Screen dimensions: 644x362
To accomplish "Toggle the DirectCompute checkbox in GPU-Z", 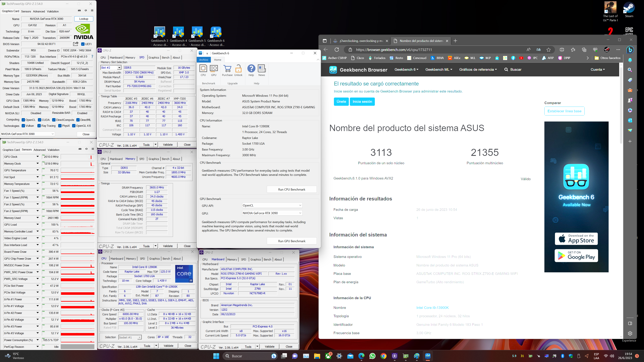I will coord(54,120).
